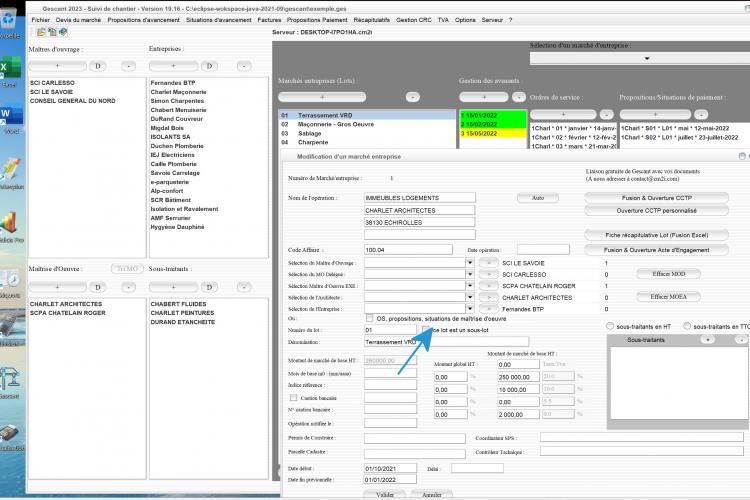
Task: Click the Auto button
Action: (538, 198)
